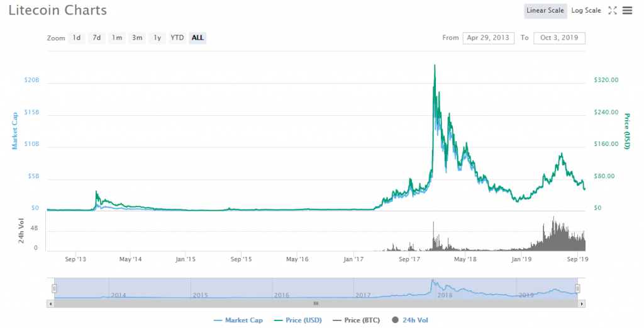Click the "Litecoin Charts" heading
The width and height of the screenshot is (644, 328).
[57, 10]
